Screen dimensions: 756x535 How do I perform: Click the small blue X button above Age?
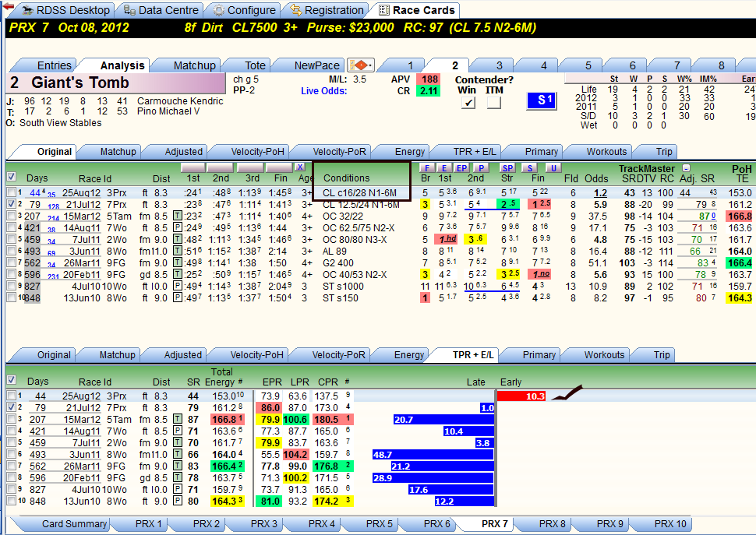tap(300, 167)
